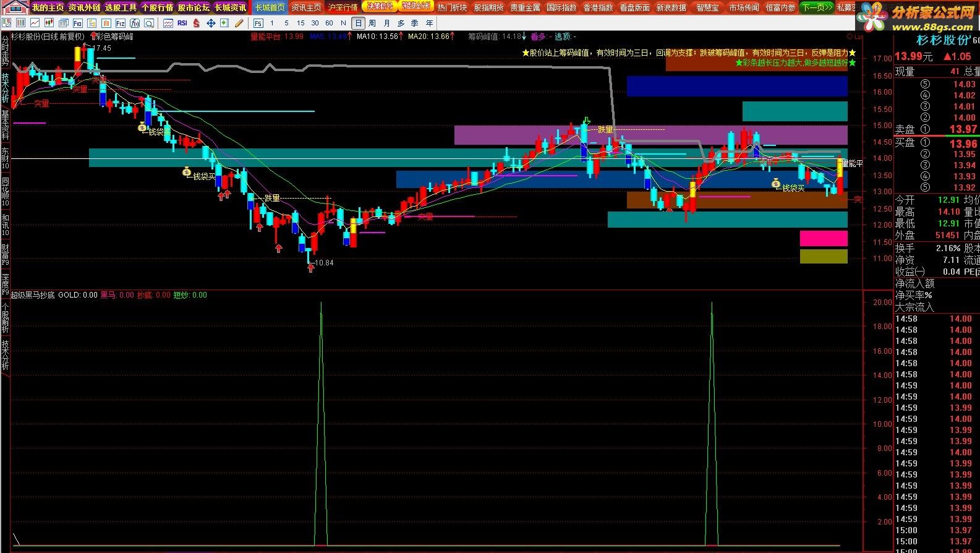The image size is (980, 553).
Task: Click the Fs intraday period icon
Action: 258,23
